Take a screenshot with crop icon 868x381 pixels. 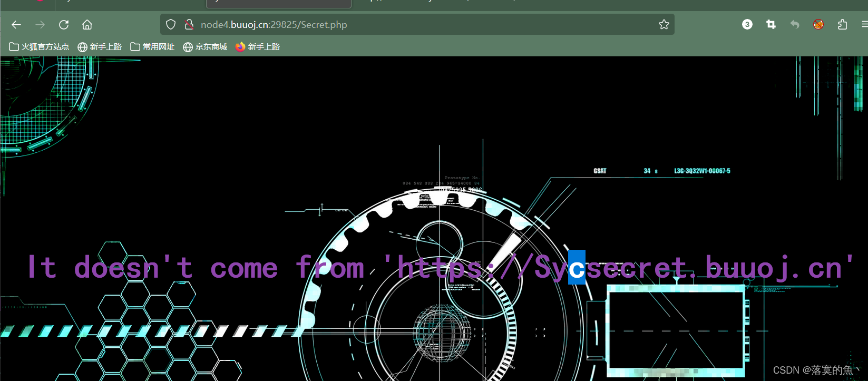(x=771, y=24)
